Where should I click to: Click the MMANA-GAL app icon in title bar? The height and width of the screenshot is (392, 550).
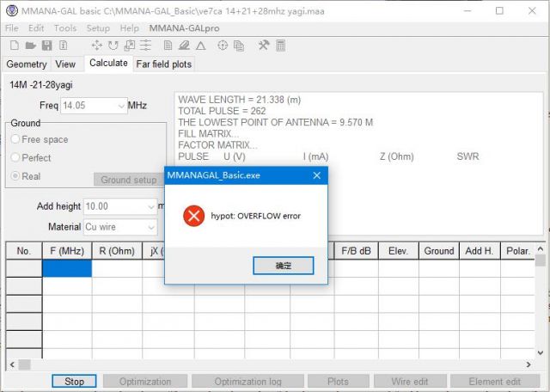point(12,11)
